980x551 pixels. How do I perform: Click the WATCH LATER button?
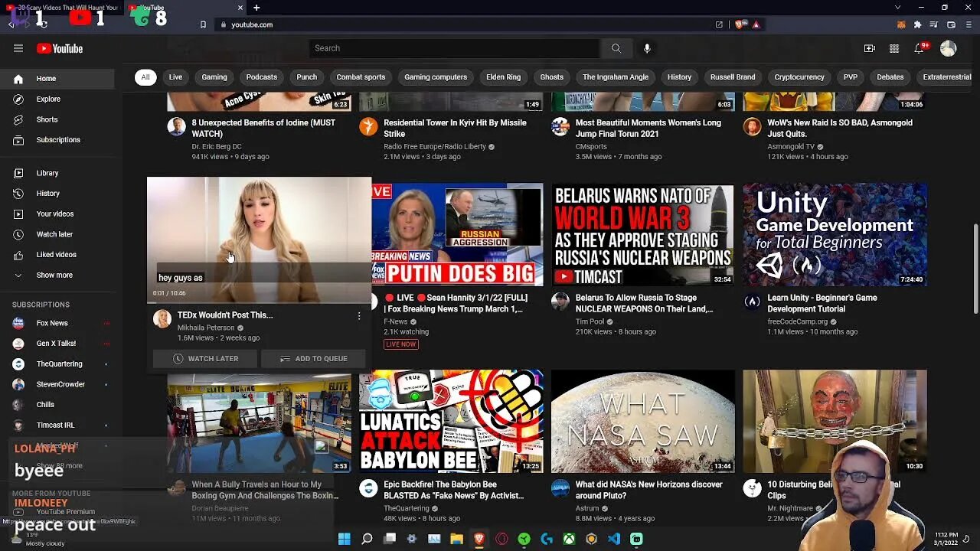(205, 359)
